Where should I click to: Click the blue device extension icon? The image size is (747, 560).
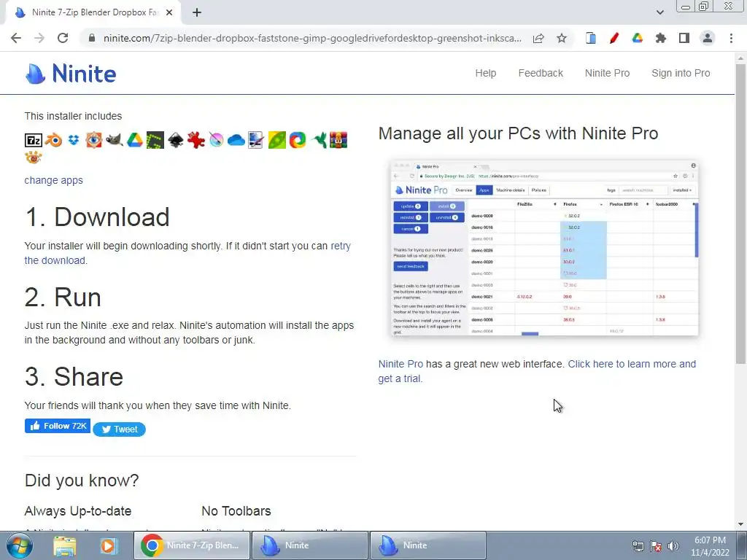coord(591,38)
